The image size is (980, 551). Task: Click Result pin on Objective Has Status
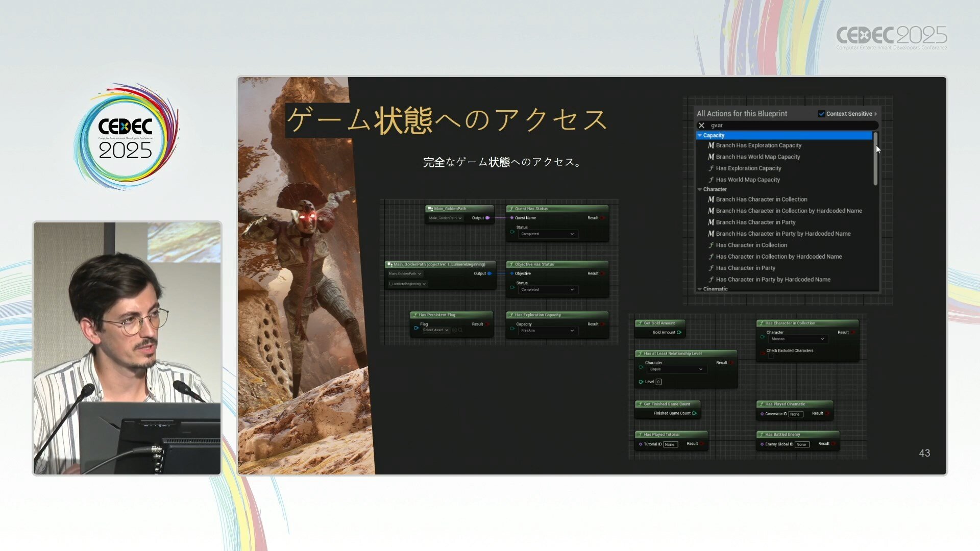603,274
